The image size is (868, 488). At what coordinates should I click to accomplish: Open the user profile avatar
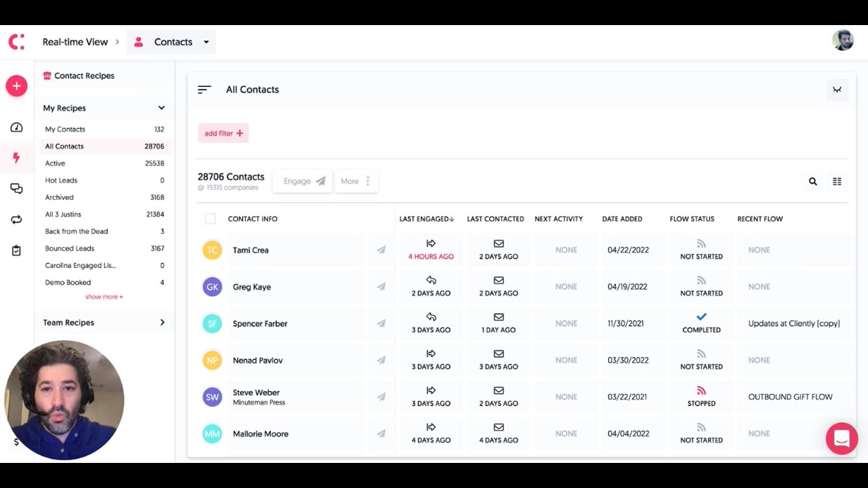[x=843, y=40]
